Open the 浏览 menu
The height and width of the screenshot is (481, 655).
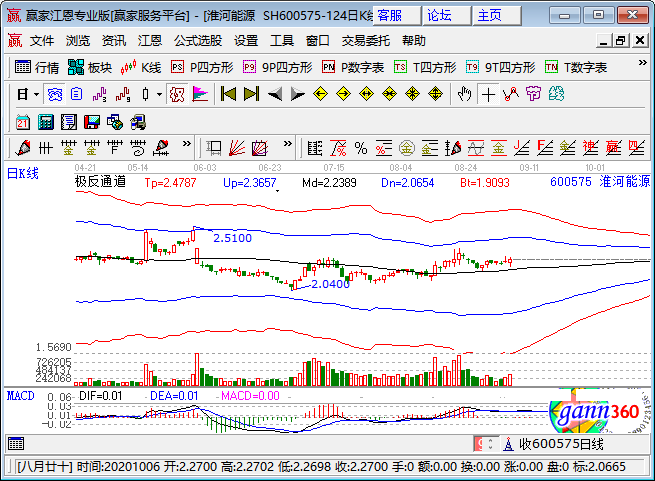click(x=78, y=41)
